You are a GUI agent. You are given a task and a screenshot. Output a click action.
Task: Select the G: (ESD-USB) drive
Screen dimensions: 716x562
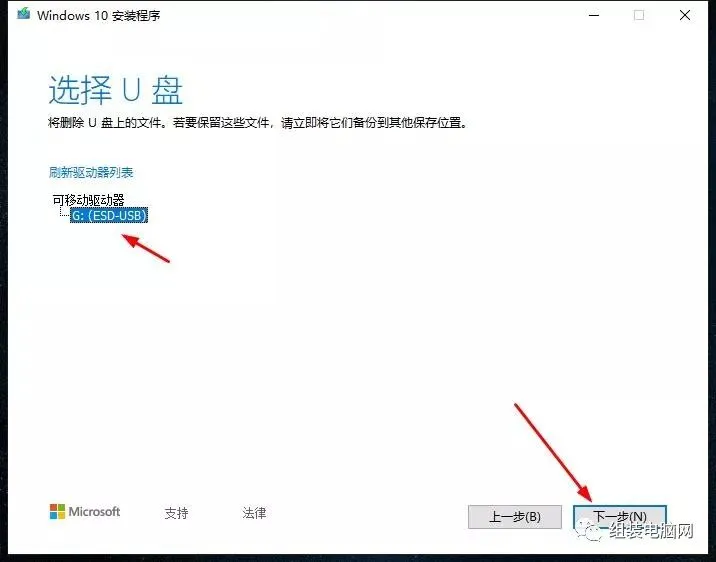(x=109, y=215)
